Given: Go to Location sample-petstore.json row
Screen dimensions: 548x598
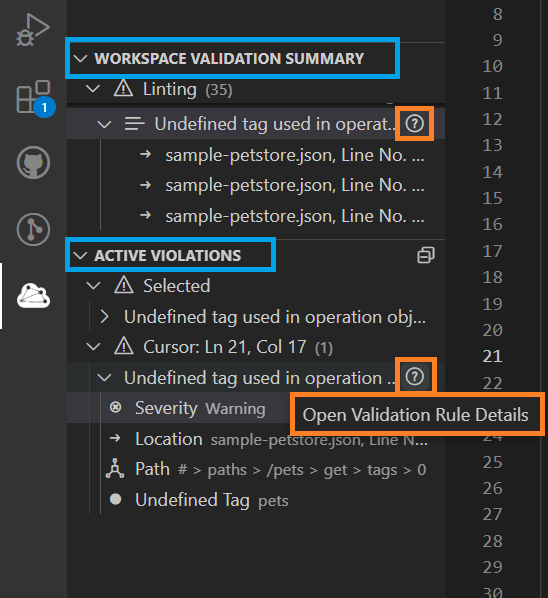Looking at the screenshot, I should 268,439.
